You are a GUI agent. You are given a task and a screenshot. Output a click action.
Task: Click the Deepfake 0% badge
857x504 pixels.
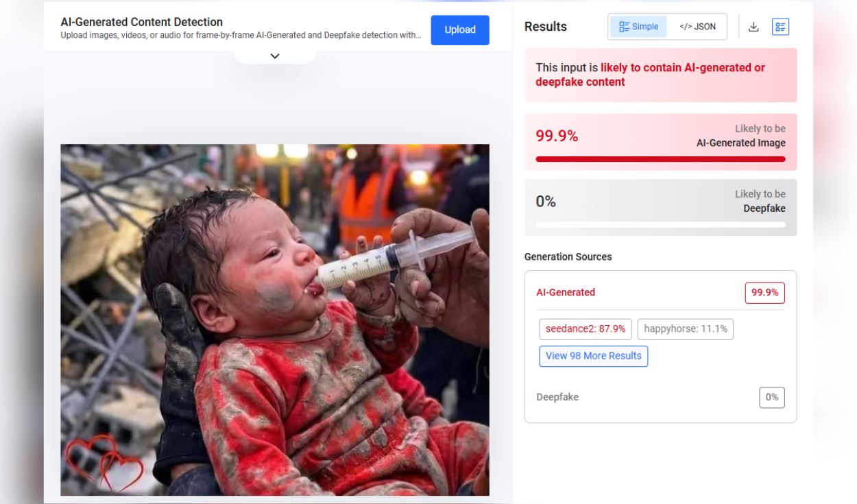coord(772,398)
